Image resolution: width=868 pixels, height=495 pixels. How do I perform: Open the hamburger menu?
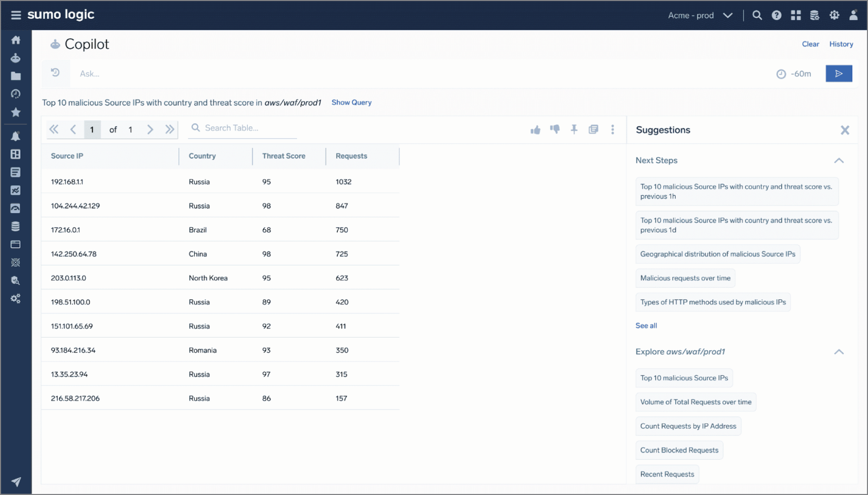[x=16, y=15]
